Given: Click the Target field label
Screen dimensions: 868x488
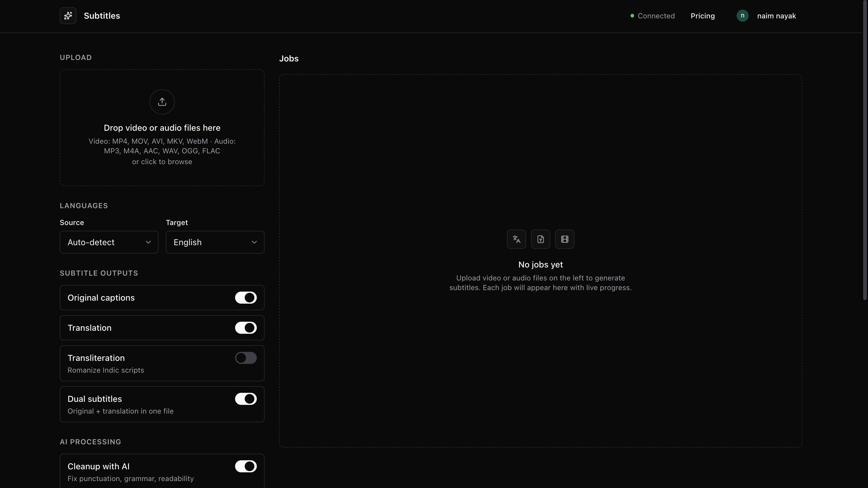Looking at the screenshot, I should (177, 223).
